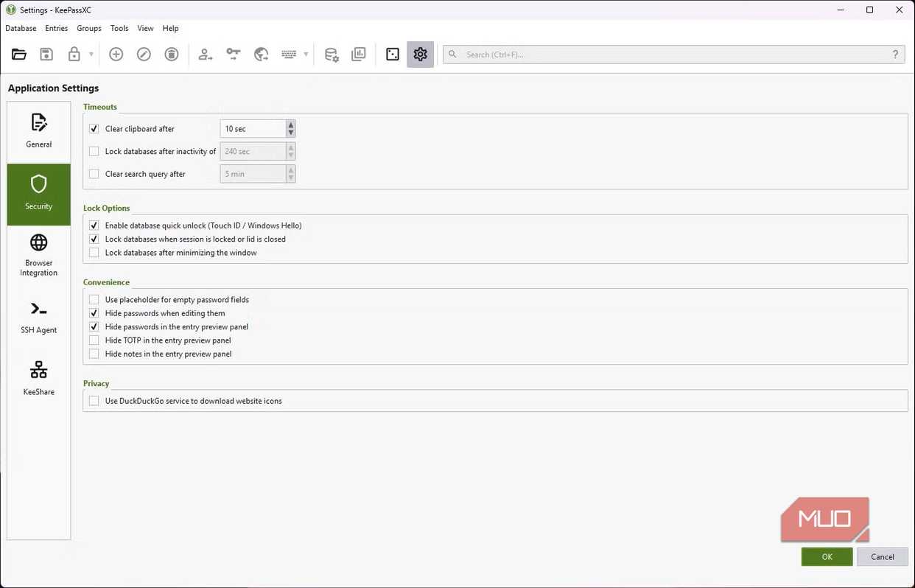Click into the Search field
This screenshot has width=915, height=588.
tap(674, 55)
